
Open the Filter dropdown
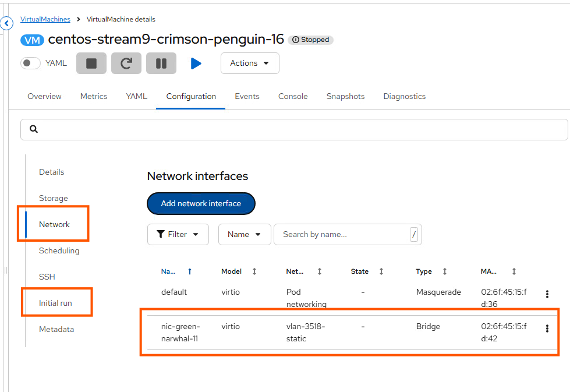178,234
